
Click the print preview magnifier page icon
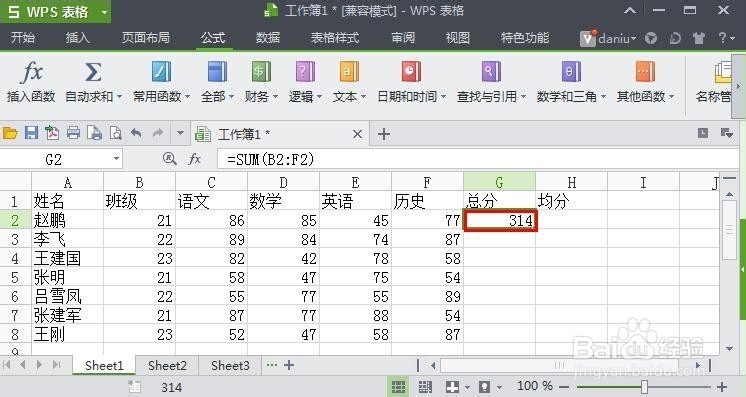pyautogui.click(x=115, y=133)
